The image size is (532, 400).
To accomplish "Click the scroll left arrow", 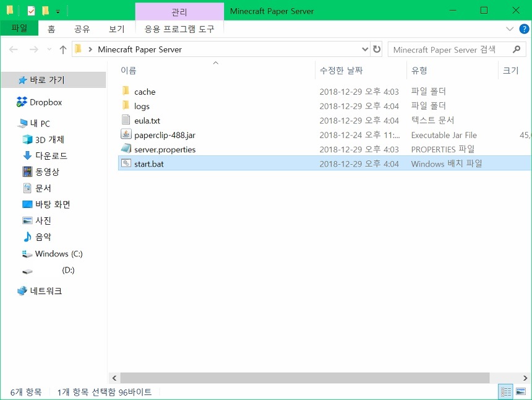I will (114, 378).
